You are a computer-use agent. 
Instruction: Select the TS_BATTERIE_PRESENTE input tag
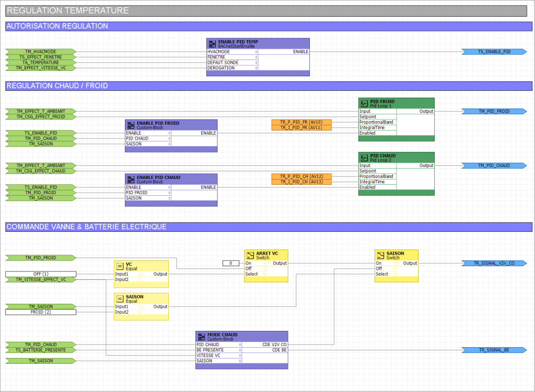coord(40,350)
